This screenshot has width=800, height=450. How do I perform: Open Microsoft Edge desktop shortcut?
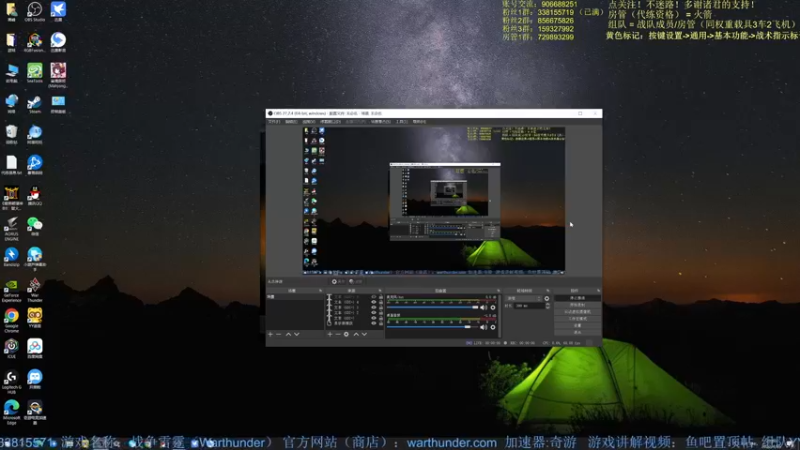click(11, 412)
